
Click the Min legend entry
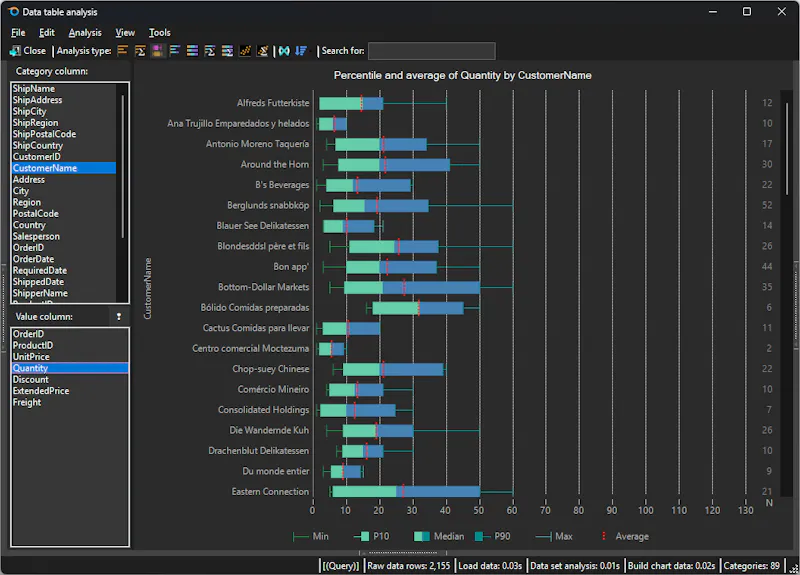tap(311, 536)
